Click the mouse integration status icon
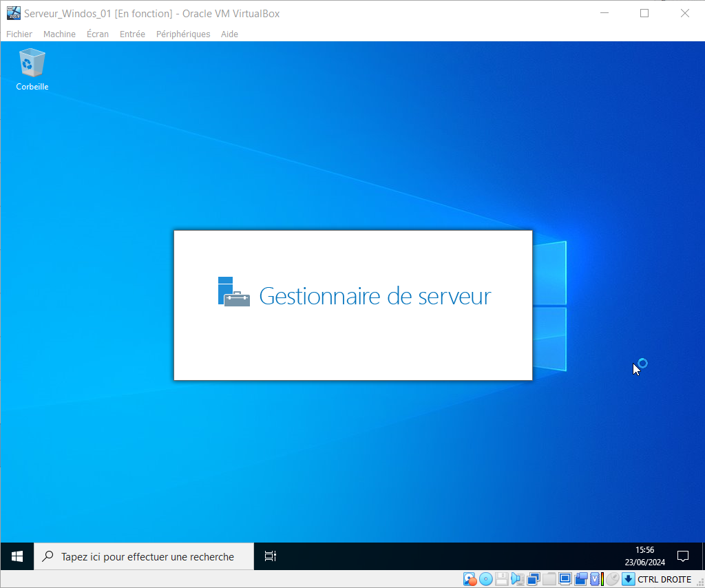This screenshot has width=705, height=588. click(x=612, y=579)
